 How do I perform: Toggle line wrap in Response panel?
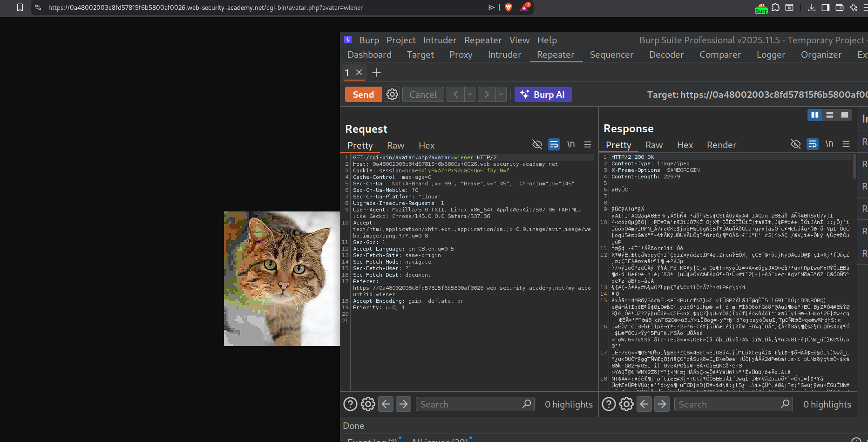[812, 144]
